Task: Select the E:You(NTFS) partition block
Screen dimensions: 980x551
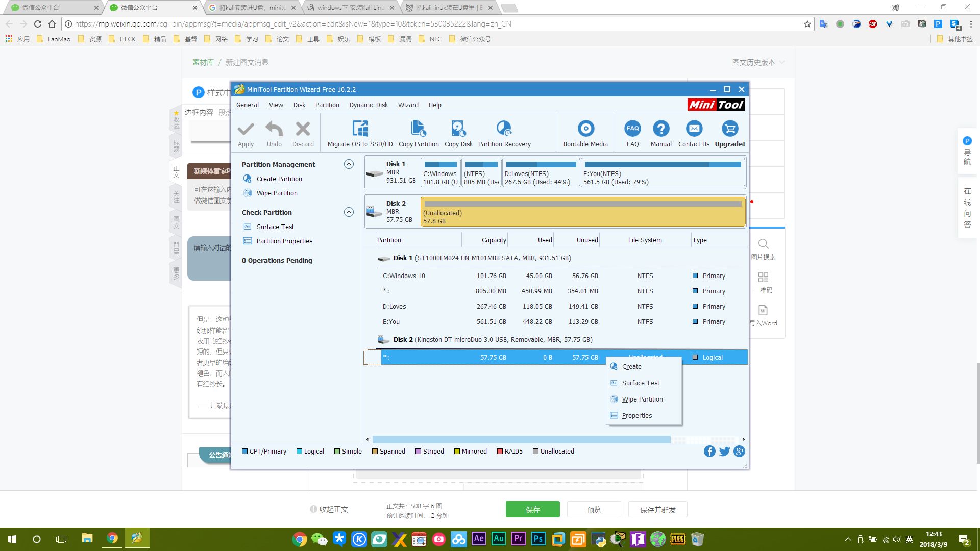Action: (x=663, y=173)
